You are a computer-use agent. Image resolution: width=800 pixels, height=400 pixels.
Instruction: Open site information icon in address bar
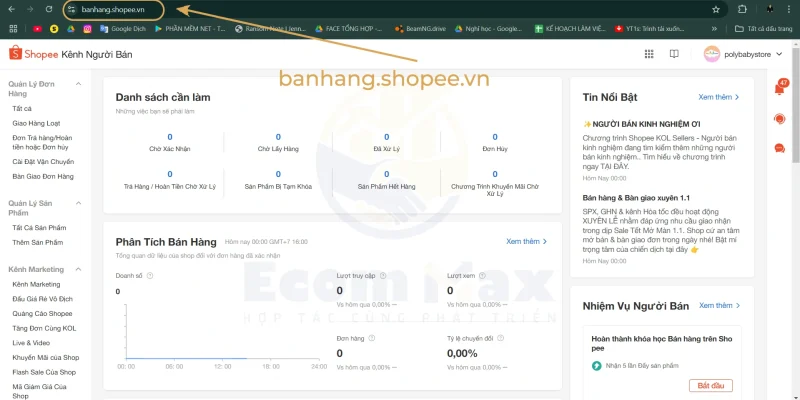(72, 10)
